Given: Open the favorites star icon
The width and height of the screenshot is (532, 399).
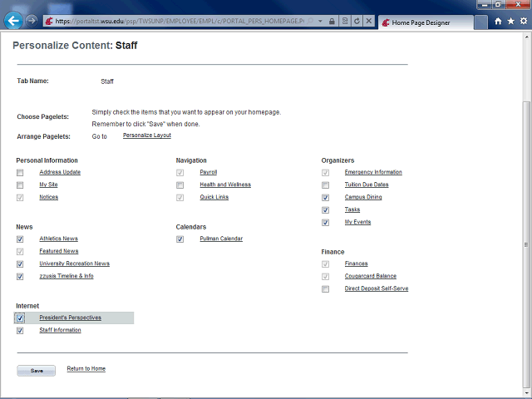Looking at the screenshot, I should 510,22.
